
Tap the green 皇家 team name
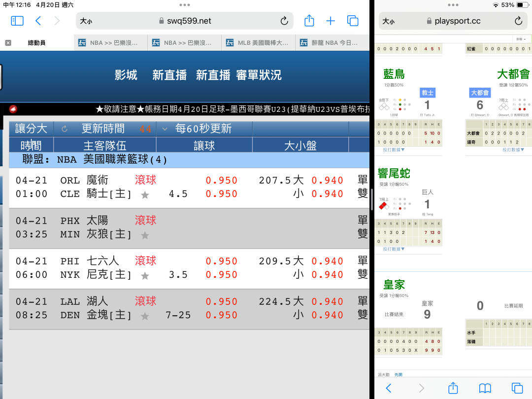(394, 285)
